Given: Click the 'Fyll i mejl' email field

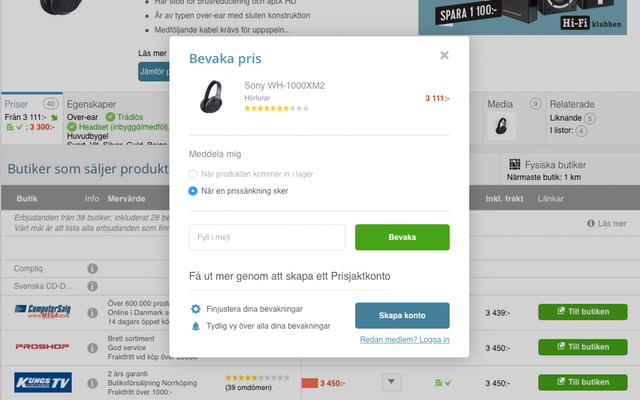Looking at the screenshot, I should [x=267, y=237].
